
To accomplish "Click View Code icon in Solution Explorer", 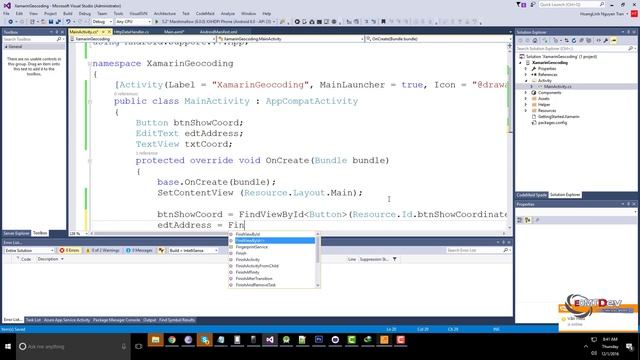I will click(598, 40).
